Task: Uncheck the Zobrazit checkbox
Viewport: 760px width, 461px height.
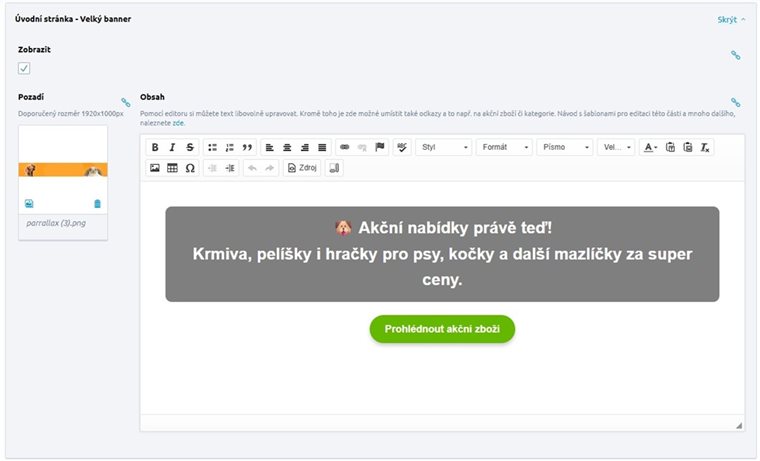Action: (x=24, y=68)
